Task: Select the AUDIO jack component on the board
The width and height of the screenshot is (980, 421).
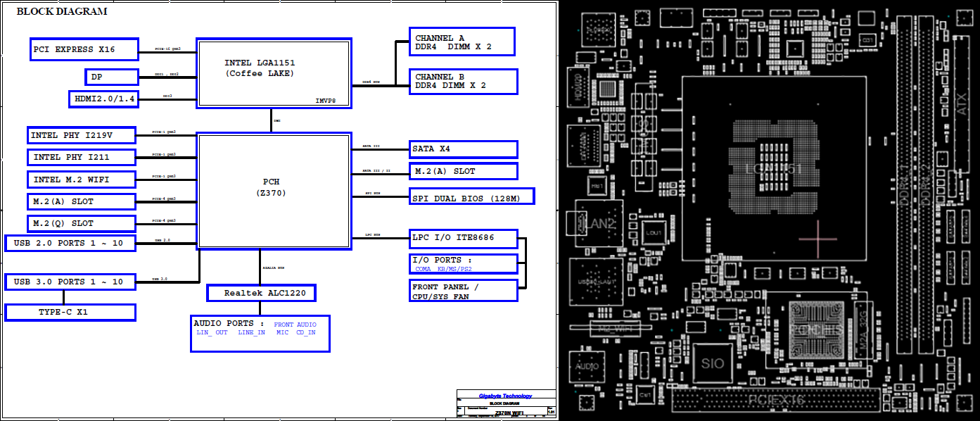Action: [587, 367]
